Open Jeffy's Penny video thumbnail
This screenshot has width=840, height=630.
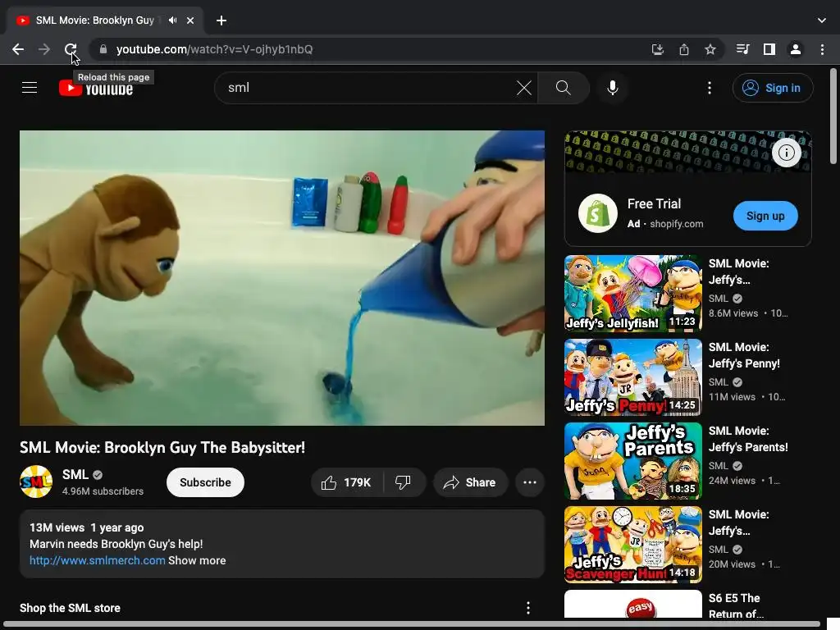(632, 377)
